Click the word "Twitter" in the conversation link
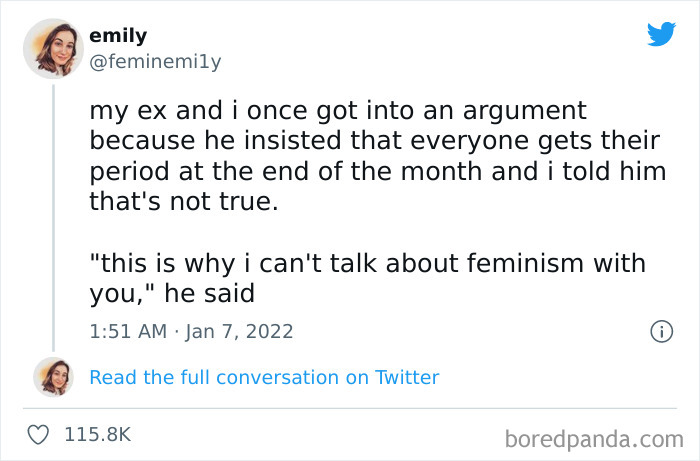Image resolution: width=700 pixels, height=461 pixels. click(x=407, y=377)
